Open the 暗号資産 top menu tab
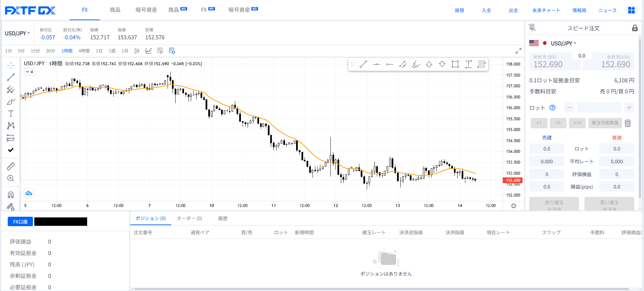Screen dimensions: 644x291 (x=146, y=10)
